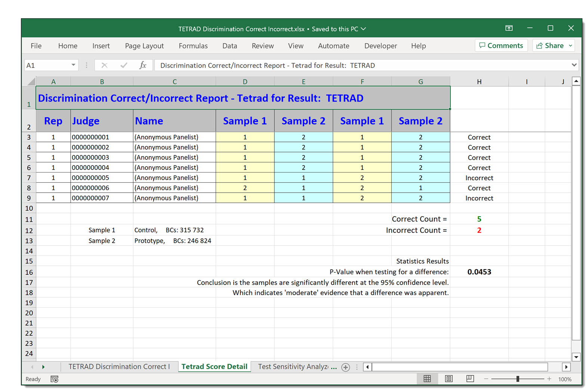Screen dimensions: 588x391
Task: Open the saved location dropdown in the title
Action: click(363, 29)
